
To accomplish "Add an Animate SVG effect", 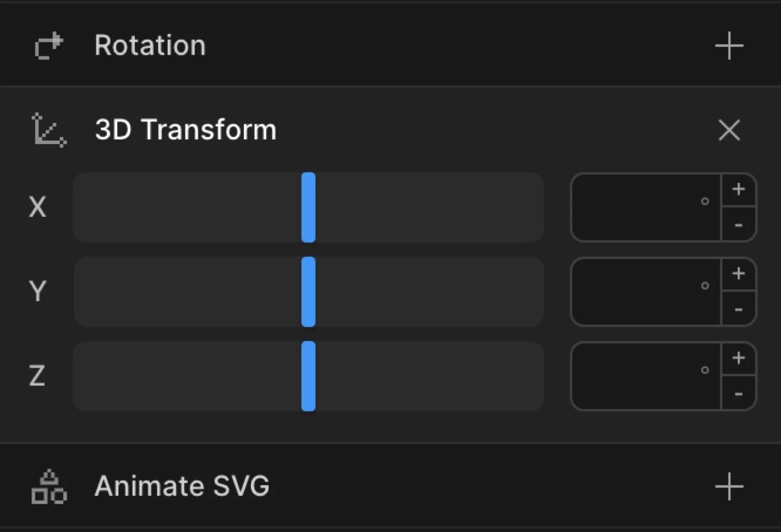I will tap(728, 486).
